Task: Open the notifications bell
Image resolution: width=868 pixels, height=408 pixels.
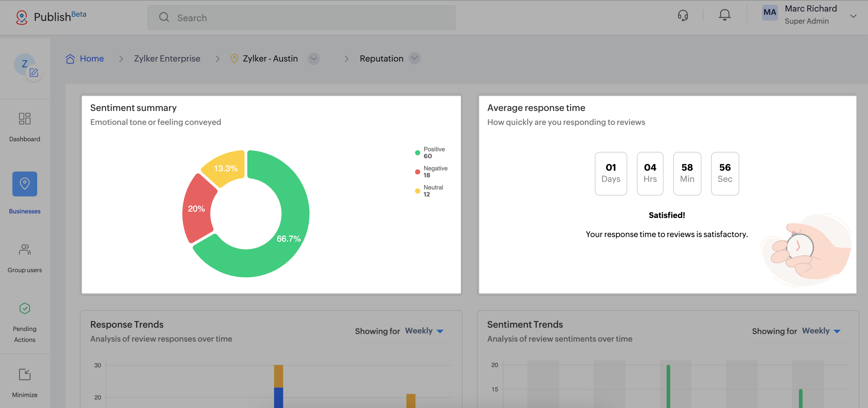Action: [724, 15]
